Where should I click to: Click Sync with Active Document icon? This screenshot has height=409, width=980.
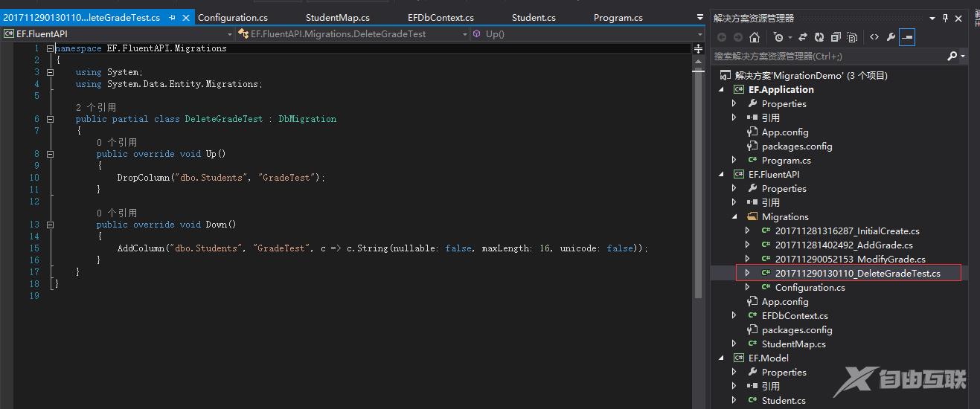tap(803, 37)
